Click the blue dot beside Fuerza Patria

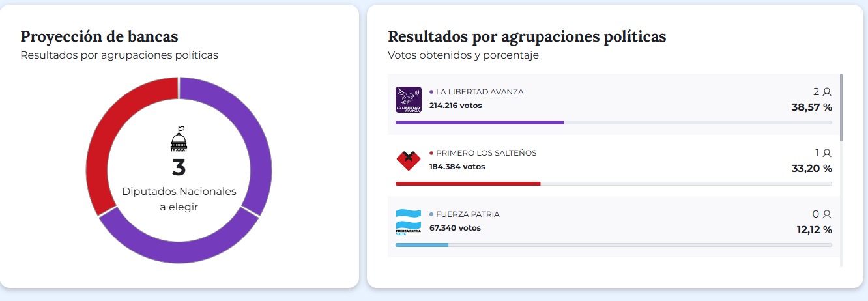[x=431, y=214]
